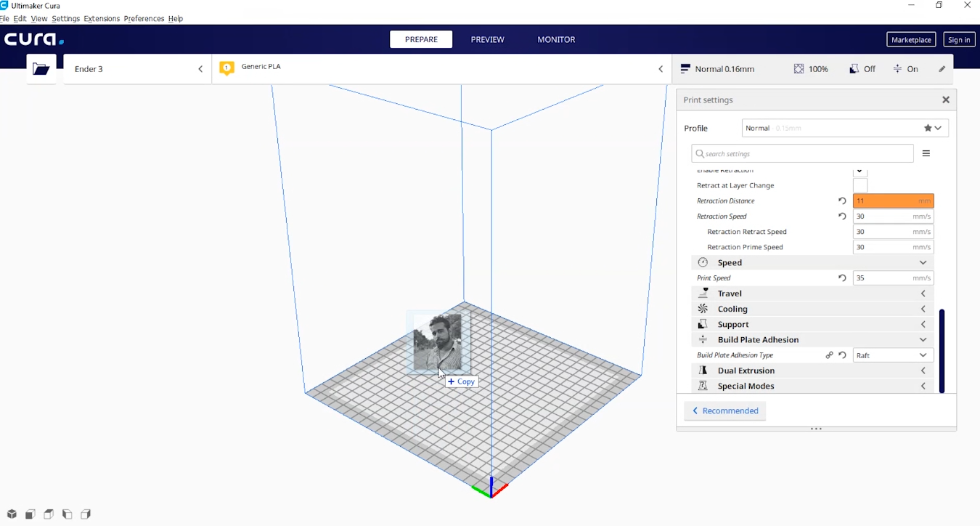The height and width of the screenshot is (526, 980).
Task: Switch to right side view cube icon
Action: tap(86, 514)
